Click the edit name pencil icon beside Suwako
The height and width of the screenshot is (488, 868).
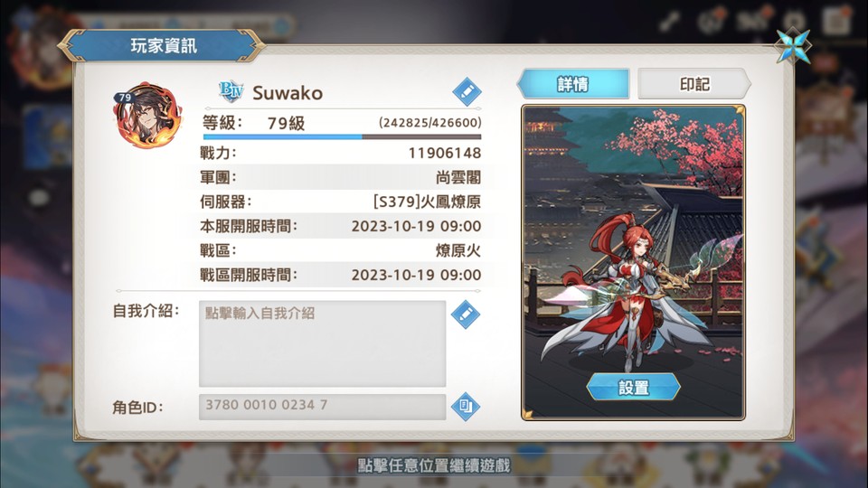[x=467, y=91]
